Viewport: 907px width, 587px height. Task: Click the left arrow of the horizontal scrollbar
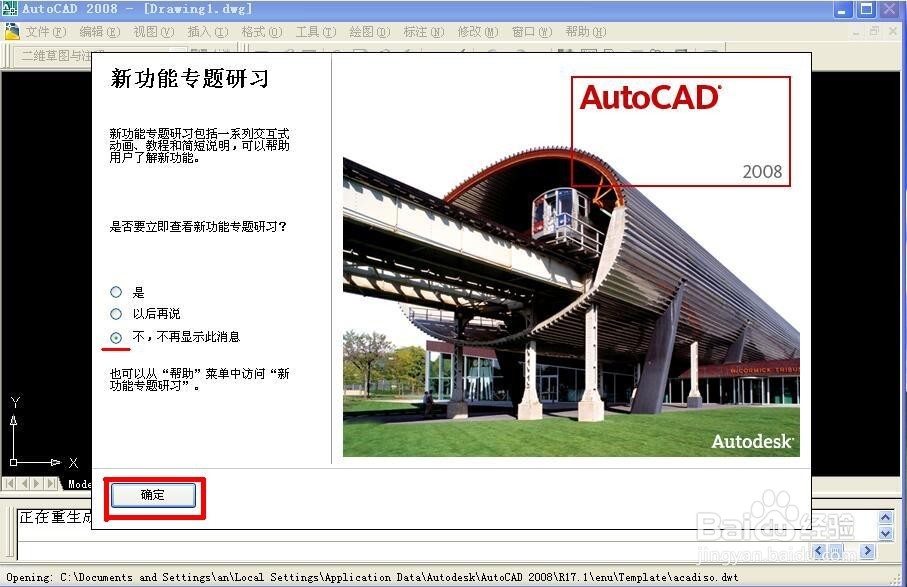tap(820, 551)
